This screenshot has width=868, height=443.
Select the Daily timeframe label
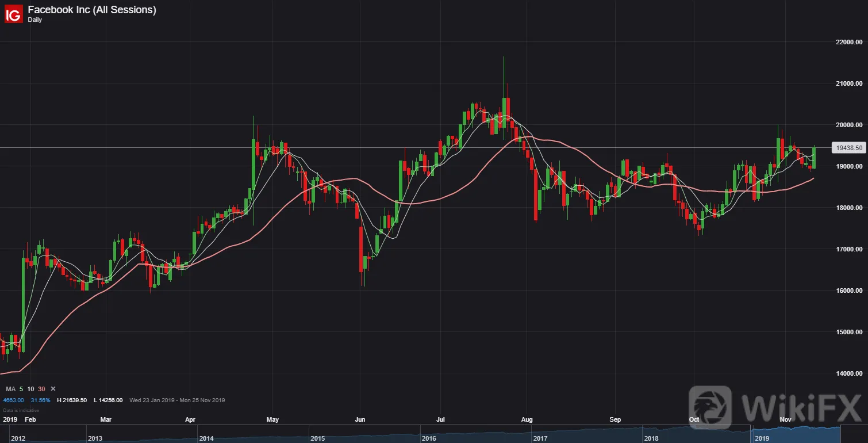[35, 20]
